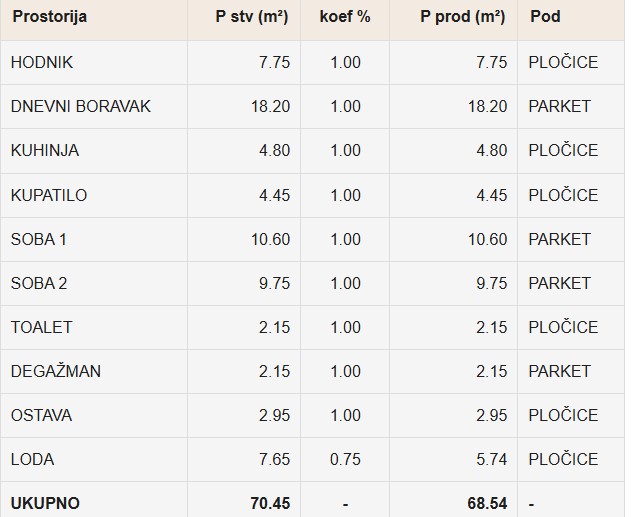This screenshot has width=631, height=517.
Task: Click the SOBA 2 room cell
Action: (39, 284)
